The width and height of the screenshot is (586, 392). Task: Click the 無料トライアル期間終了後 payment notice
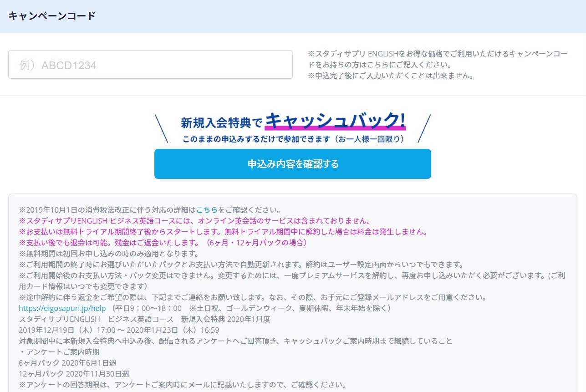(x=223, y=232)
